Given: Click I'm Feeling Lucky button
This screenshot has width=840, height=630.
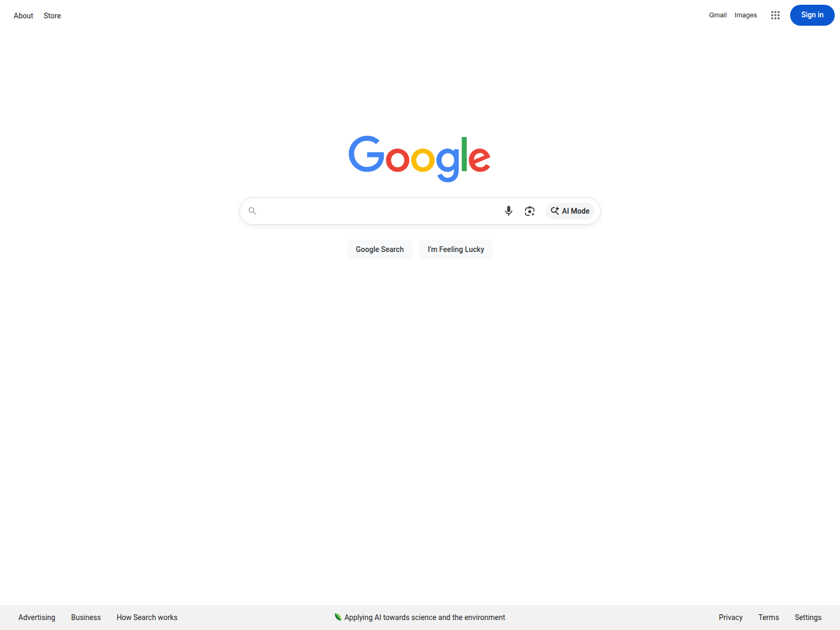Looking at the screenshot, I should point(456,249).
